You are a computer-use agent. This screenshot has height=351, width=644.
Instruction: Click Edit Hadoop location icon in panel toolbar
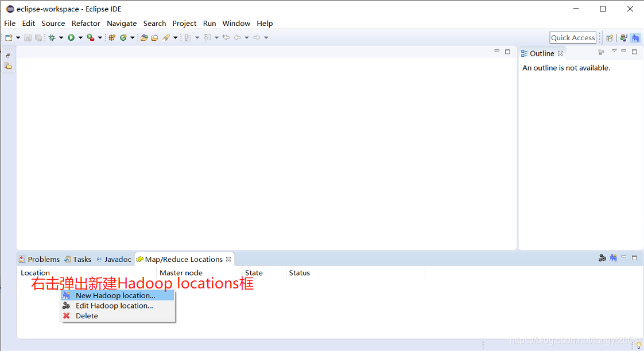602,258
